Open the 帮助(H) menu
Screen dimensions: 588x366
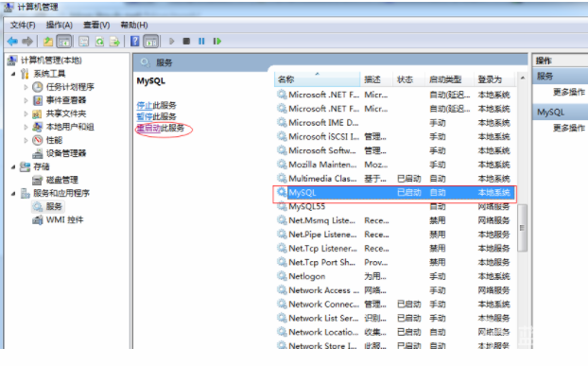click(134, 26)
